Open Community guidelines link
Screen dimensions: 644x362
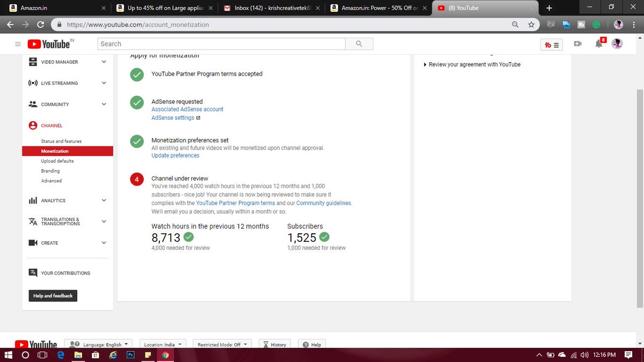pyautogui.click(x=324, y=203)
